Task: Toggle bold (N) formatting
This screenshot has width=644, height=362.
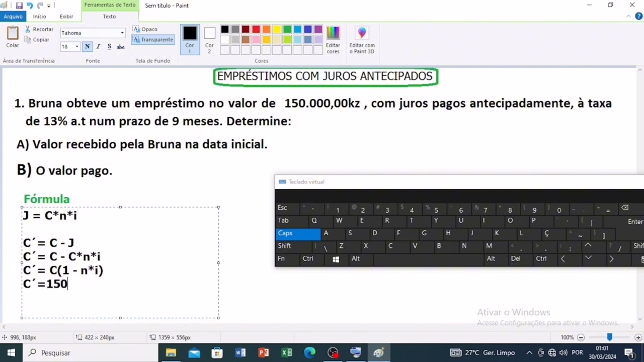Action: (x=88, y=47)
